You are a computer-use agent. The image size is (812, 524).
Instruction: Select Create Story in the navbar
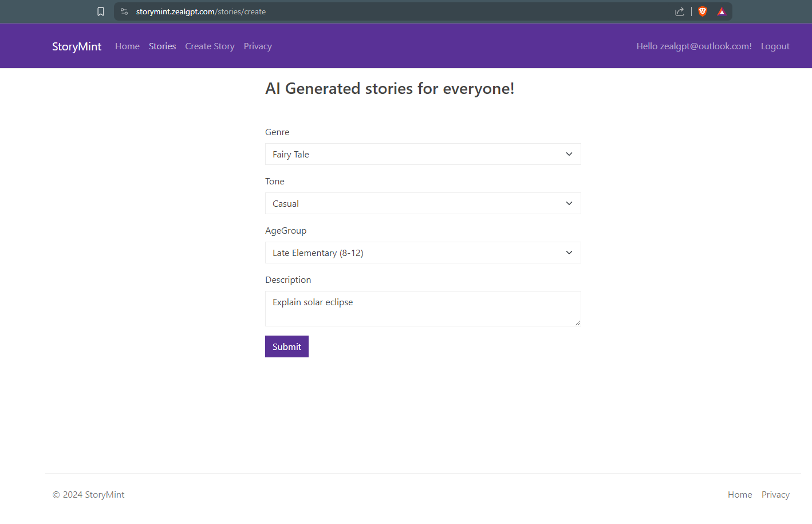[x=210, y=46]
